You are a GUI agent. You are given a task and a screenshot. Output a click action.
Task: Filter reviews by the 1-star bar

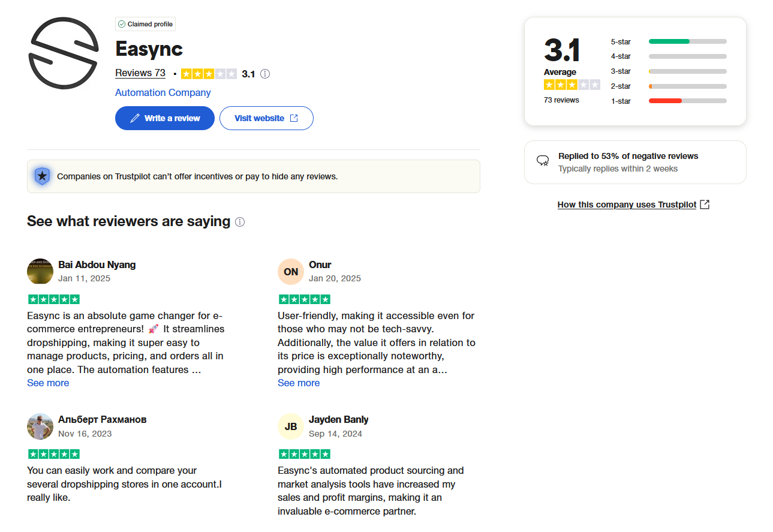[x=688, y=101]
